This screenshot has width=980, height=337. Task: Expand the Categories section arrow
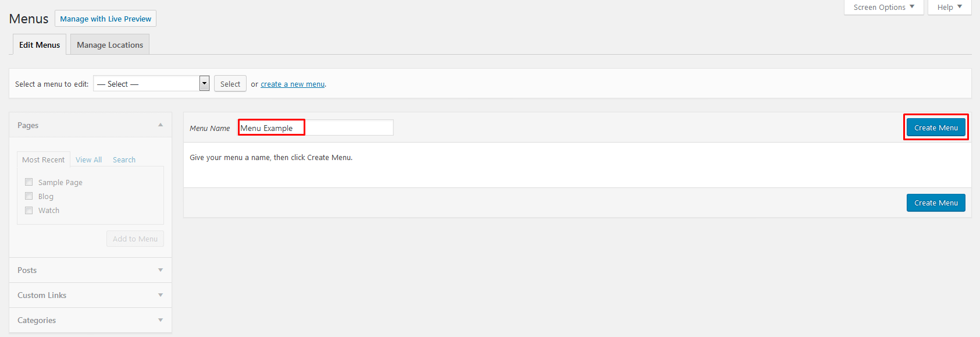(x=161, y=320)
